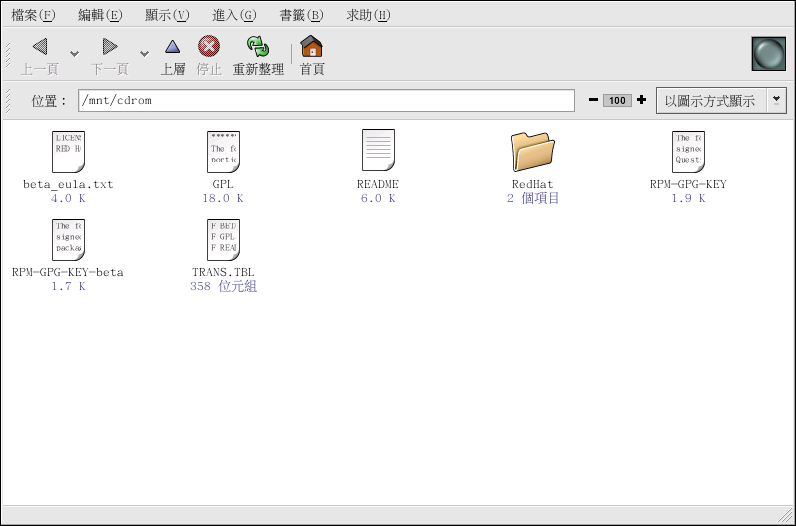Click the Forward arrow (下一頁) toolbar icon
This screenshot has height=526, width=796.
pos(110,47)
